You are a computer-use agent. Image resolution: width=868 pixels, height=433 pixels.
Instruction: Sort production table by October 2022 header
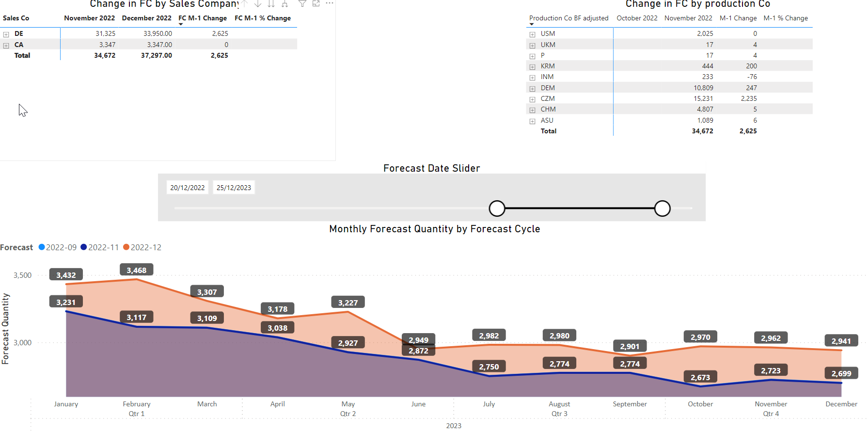[x=637, y=18]
